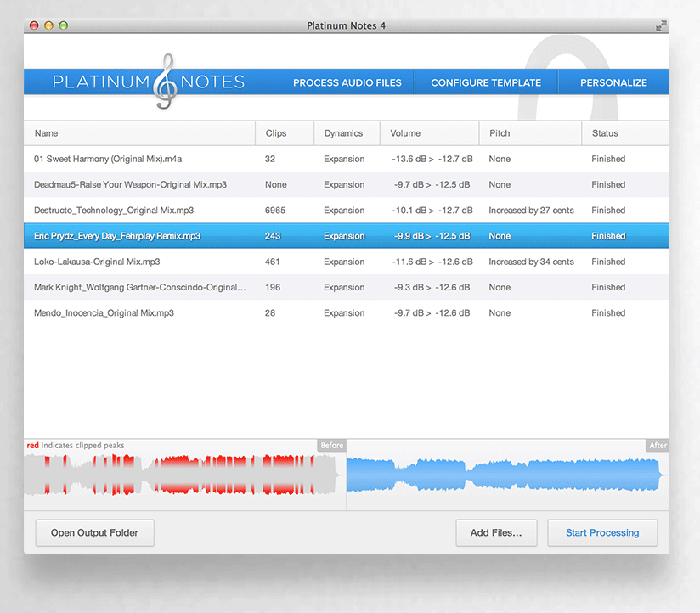The width and height of the screenshot is (700, 613).
Task: Click the -11.6 dB > -12.6 dB volume cell
Action: (x=432, y=262)
